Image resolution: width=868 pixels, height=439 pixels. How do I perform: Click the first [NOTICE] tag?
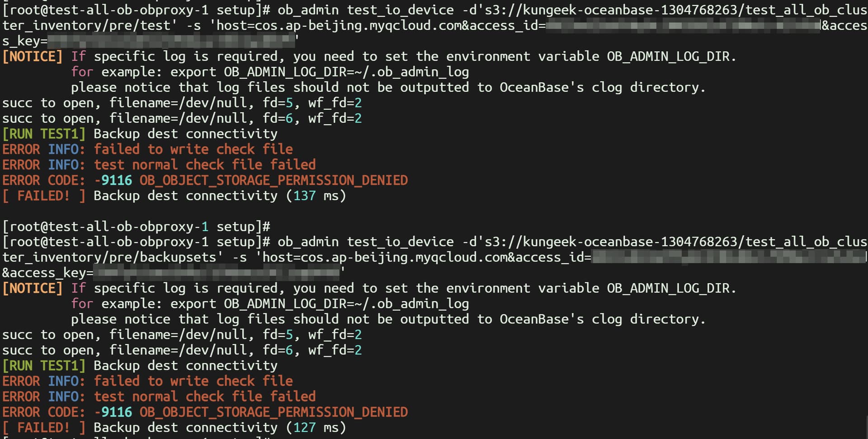(x=32, y=57)
